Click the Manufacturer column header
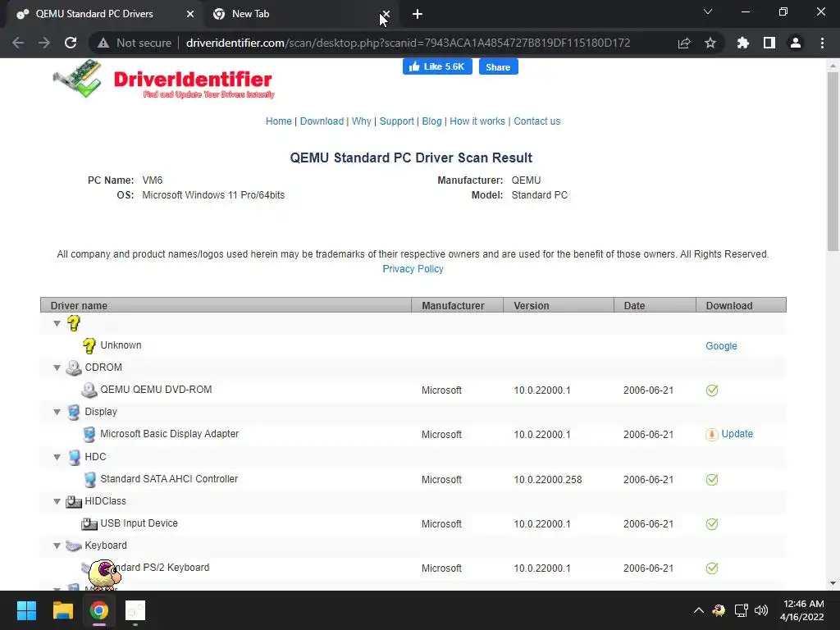The image size is (840, 630). coord(458,305)
